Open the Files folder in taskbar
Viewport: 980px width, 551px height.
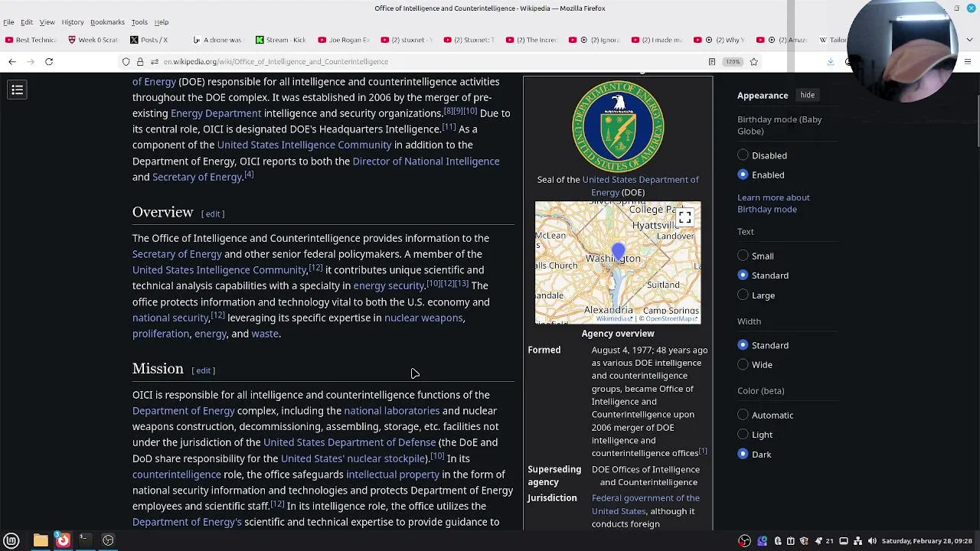coord(41,540)
